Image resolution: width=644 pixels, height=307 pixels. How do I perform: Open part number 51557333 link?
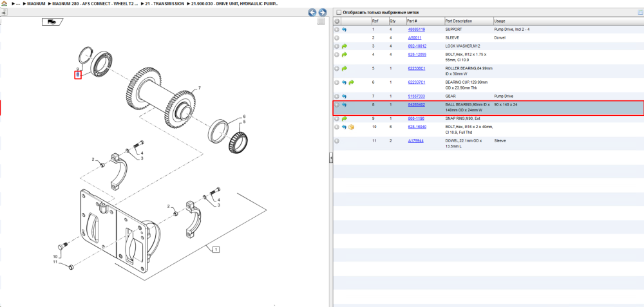click(x=417, y=97)
